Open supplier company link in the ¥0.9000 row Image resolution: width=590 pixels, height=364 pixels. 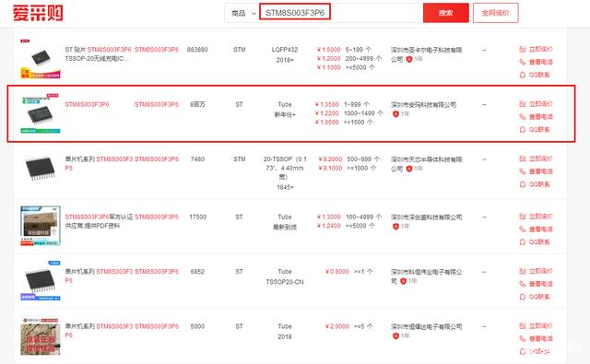[426, 276]
